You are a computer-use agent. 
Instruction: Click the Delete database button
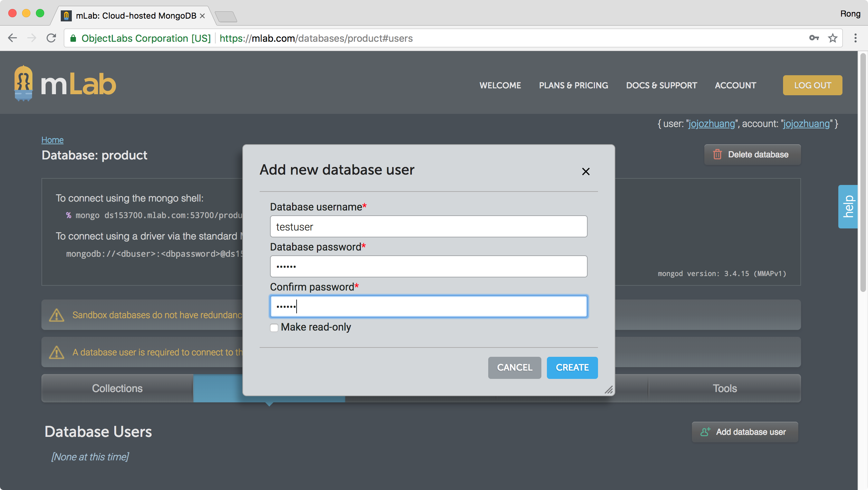click(752, 154)
